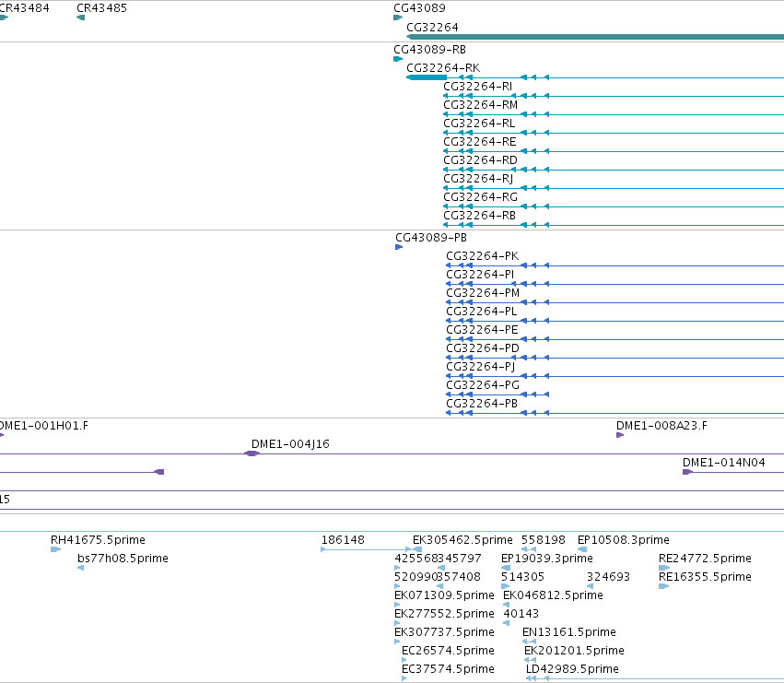Click the CG43089-PB protein arrow glyph
The height and width of the screenshot is (683, 784).
tap(399, 247)
